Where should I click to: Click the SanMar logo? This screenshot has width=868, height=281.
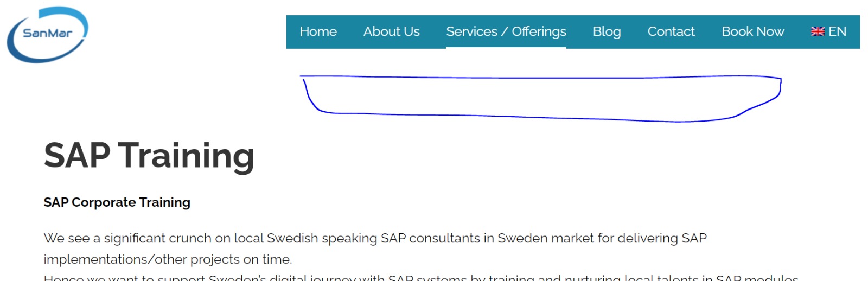click(x=47, y=34)
